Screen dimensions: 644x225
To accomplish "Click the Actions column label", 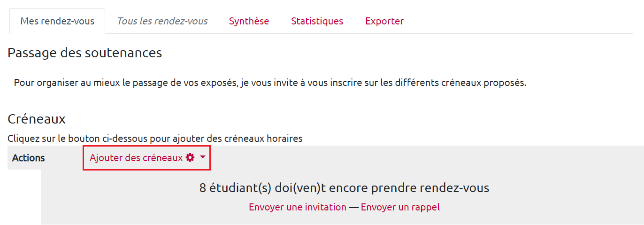I will 28,158.
